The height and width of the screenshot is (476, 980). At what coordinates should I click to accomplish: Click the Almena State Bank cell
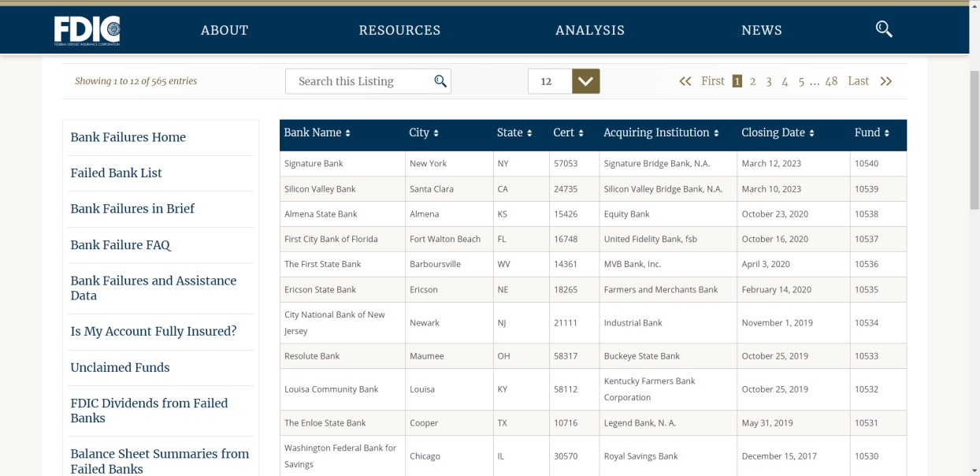coord(342,214)
